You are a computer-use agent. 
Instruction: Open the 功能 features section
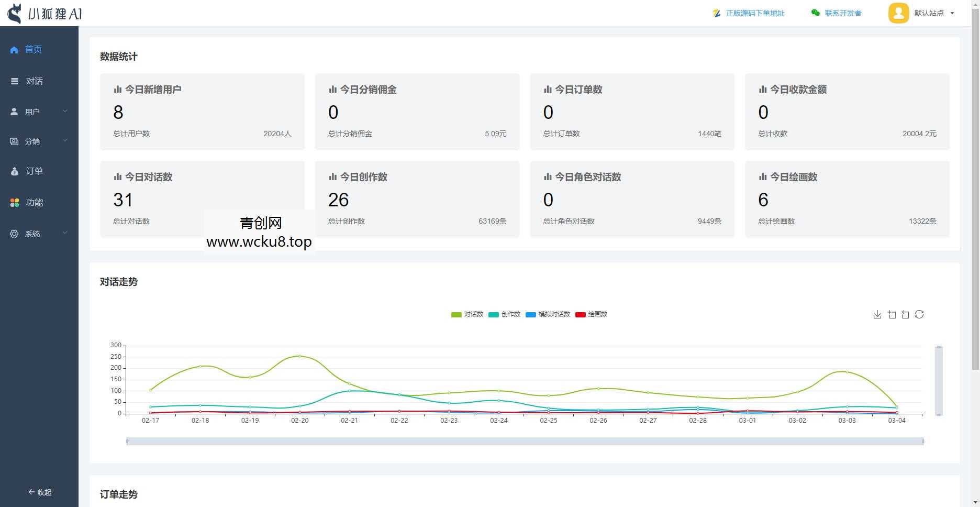[35, 202]
